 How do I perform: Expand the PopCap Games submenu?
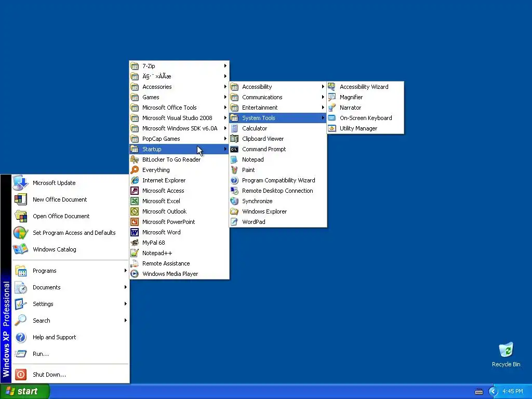coord(179,139)
